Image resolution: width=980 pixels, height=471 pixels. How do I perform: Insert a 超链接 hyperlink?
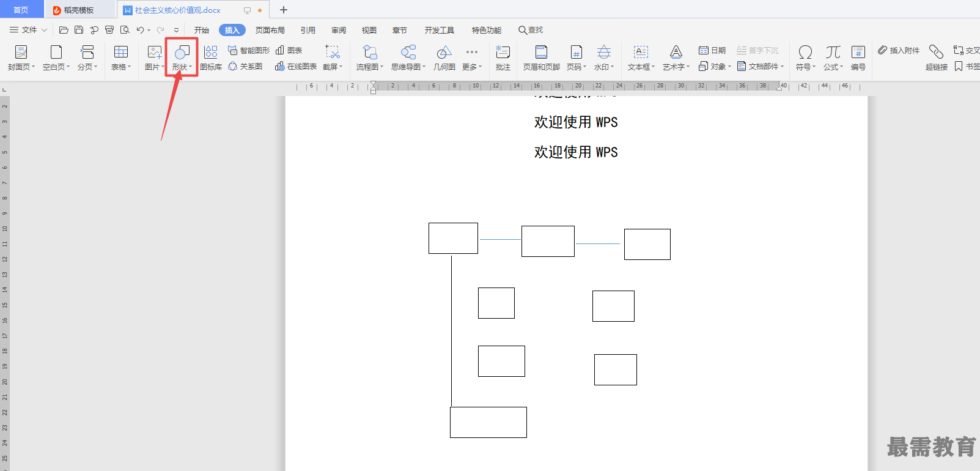click(x=937, y=58)
